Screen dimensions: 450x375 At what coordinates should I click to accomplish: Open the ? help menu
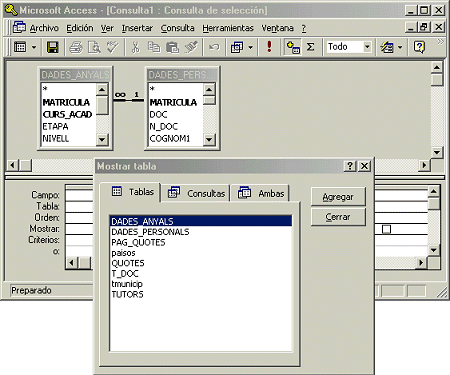304,28
